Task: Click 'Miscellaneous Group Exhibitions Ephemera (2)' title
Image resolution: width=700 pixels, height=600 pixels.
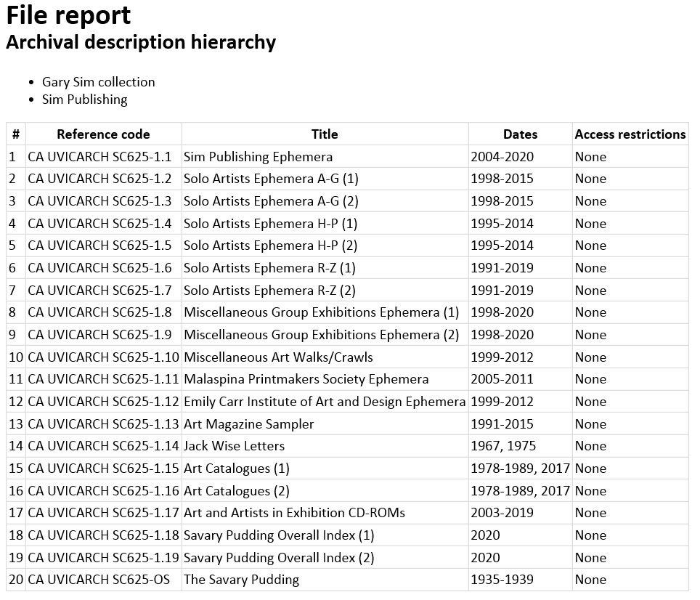Action: click(322, 334)
